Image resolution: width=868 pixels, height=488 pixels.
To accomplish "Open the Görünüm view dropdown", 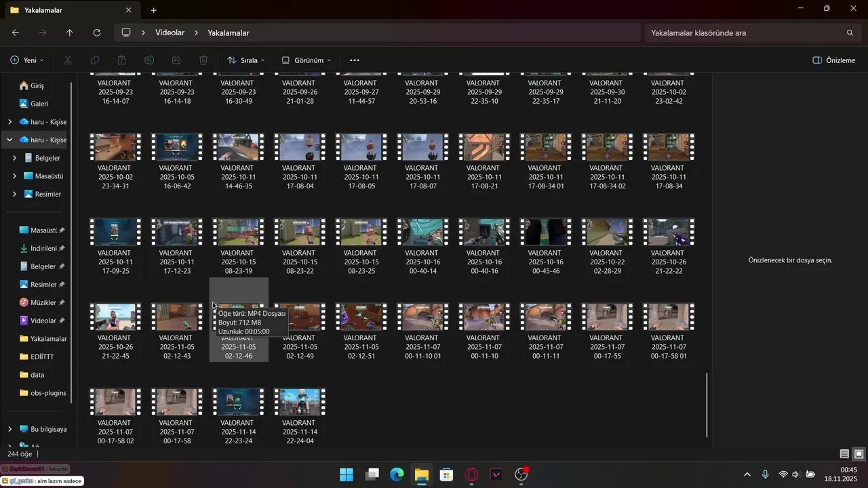I will [x=307, y=60].
